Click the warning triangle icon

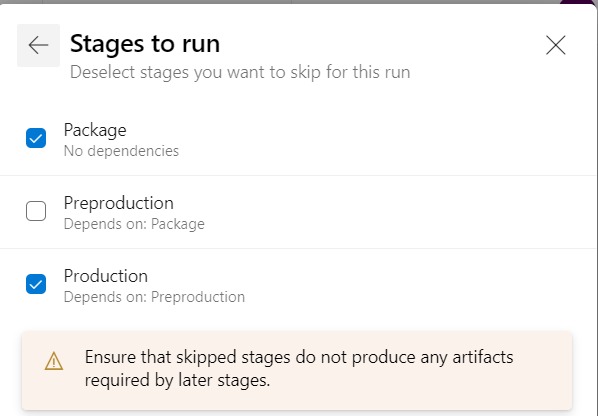[54, 361]
